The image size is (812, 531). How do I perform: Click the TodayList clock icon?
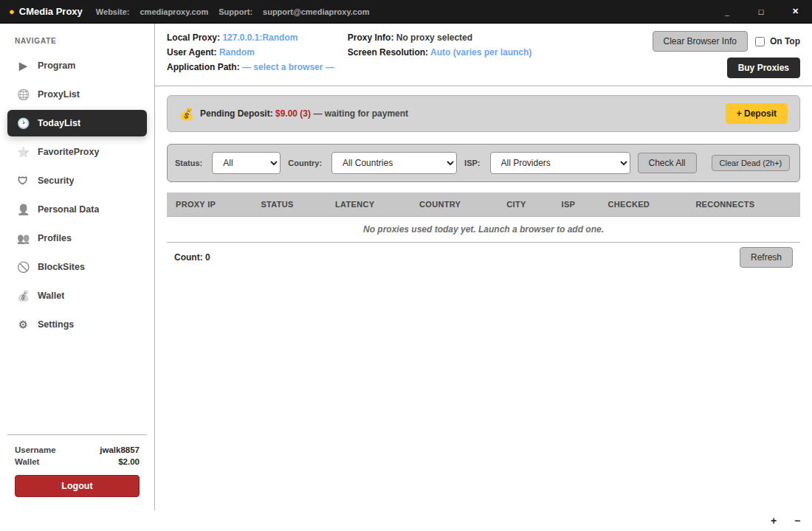[x=24, y=123]
